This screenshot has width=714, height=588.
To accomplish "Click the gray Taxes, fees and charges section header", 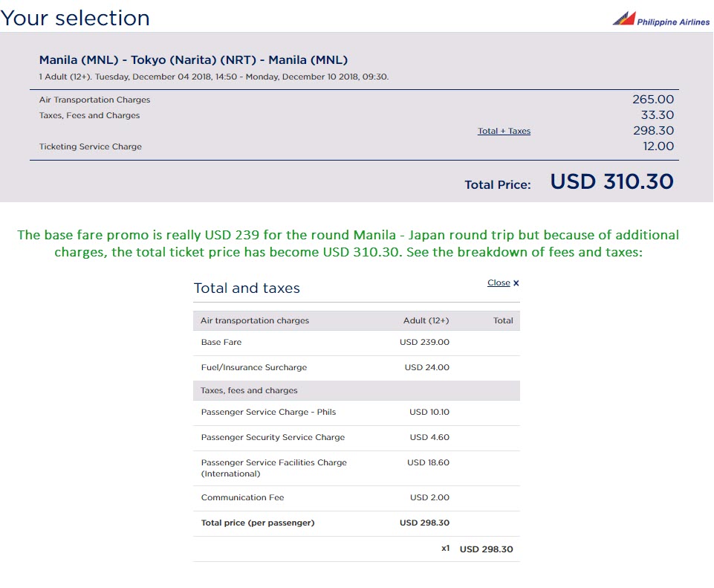I will [x=249, y=391].
